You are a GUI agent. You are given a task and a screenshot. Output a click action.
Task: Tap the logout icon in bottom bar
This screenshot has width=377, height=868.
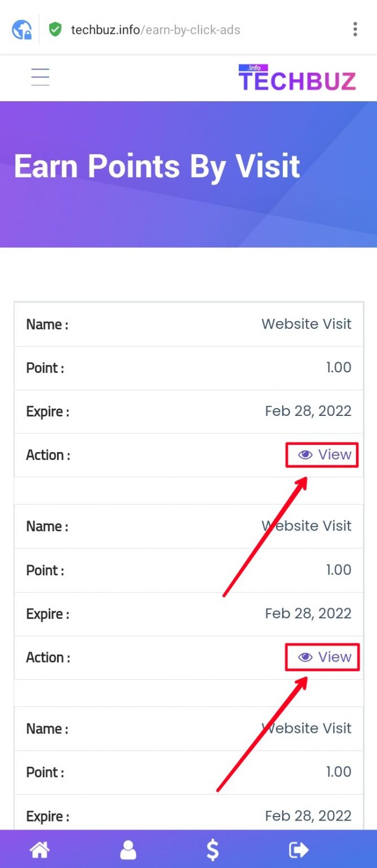(x=299, y=849)
